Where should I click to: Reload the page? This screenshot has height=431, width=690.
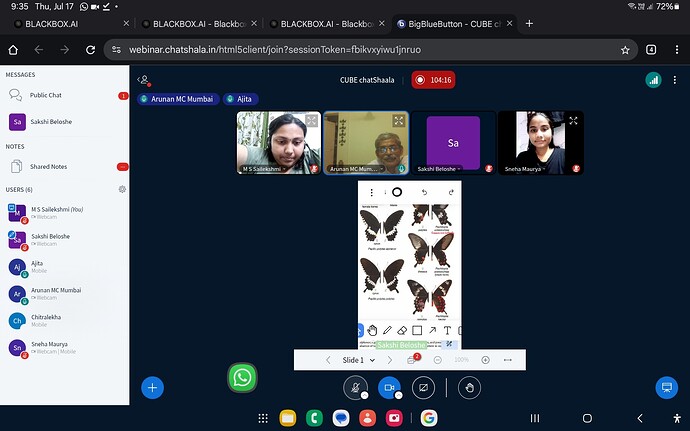90,50
